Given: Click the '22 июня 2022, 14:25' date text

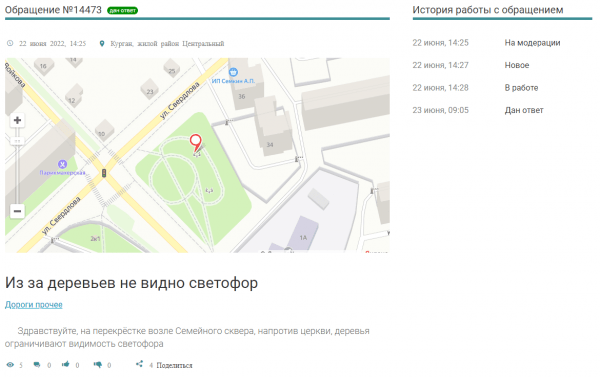Looking at the screenshot, I should [x=53, y=44].
